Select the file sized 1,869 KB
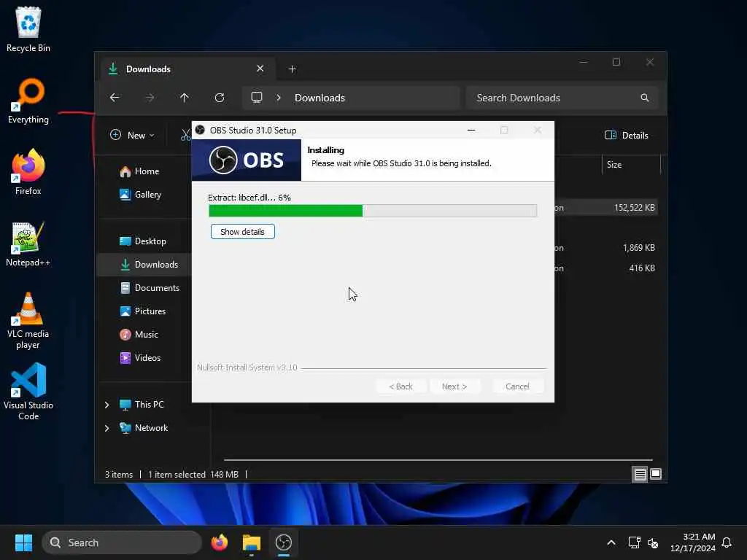Screen dimensions: 747x560 (x=638, y=248)
